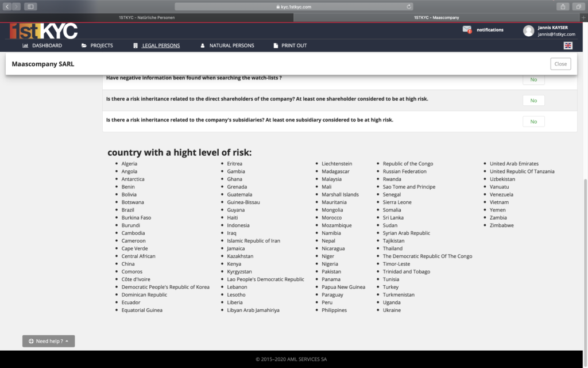588x368 pixels.
Task: Select Lao People's Democratic Republic
Action: (265, 279)
